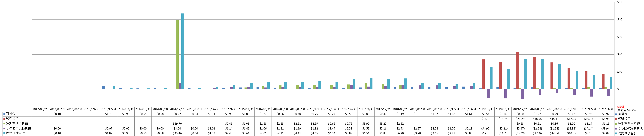Click the 2016/06/30 column header
This screenshot has height=136, width=644.
coord(280,109)
